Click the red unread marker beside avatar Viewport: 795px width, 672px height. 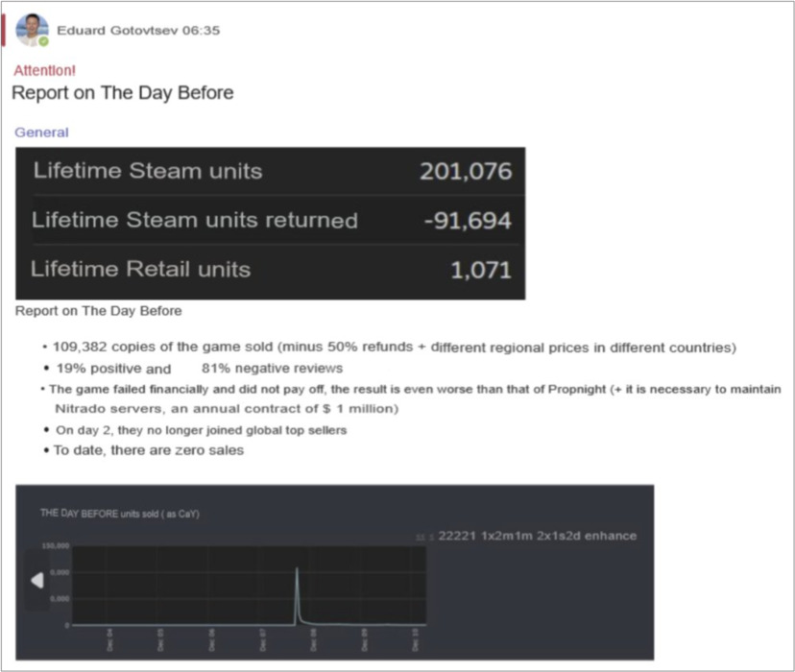coord(3,31)
